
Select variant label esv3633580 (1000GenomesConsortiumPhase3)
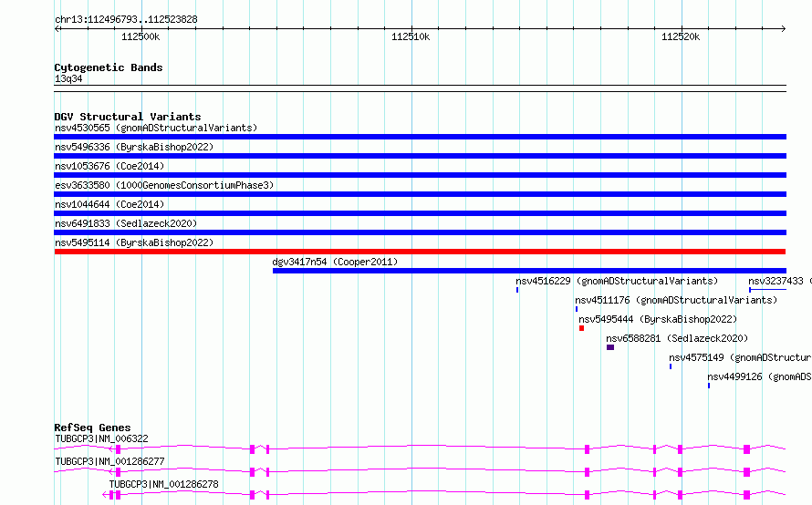[164, 185]
